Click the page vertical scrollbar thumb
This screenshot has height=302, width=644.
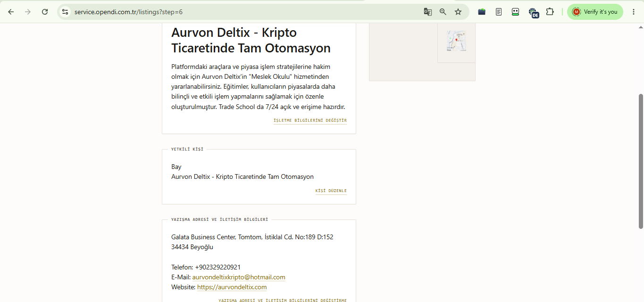641,161
